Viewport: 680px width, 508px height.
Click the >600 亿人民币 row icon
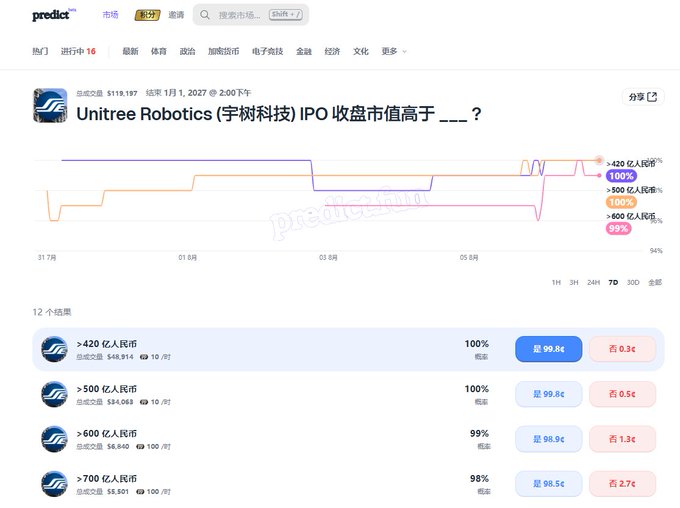[54, 439]
